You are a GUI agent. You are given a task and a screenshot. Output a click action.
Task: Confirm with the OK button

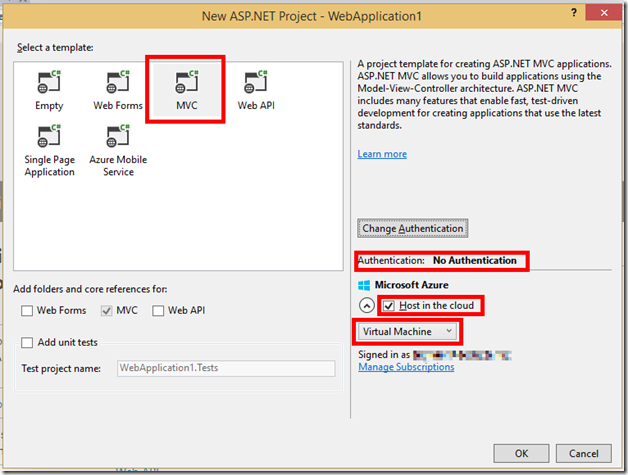(521, 453)
